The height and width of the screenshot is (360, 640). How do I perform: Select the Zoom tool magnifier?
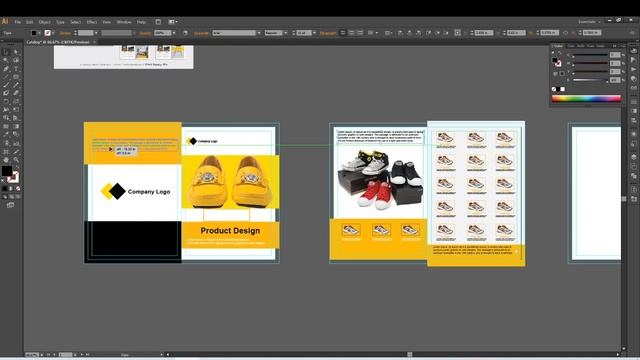(16, 160)
